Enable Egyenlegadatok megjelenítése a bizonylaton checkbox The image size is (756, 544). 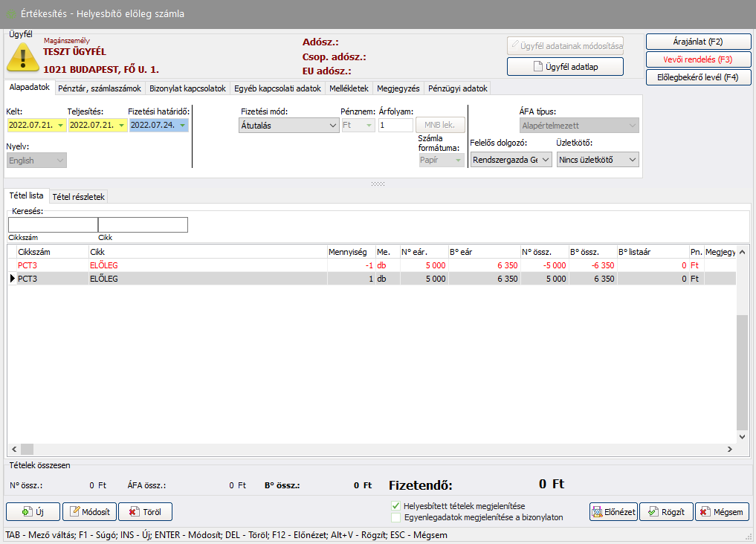(395, 517)
